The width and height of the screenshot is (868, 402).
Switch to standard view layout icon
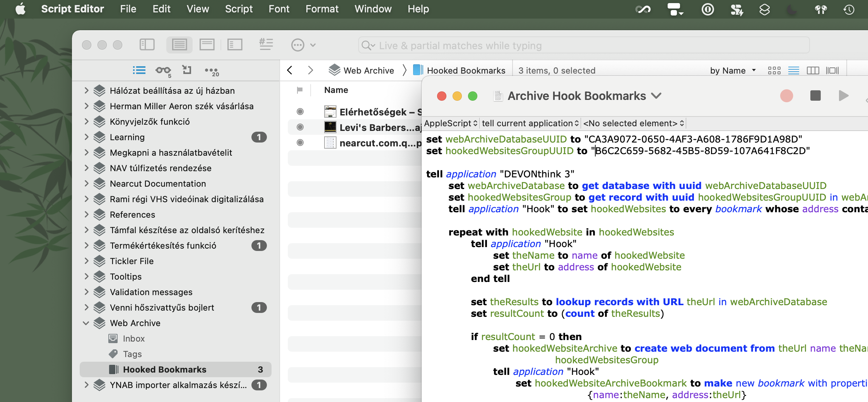pyautogui.click(x=179, y=45)
